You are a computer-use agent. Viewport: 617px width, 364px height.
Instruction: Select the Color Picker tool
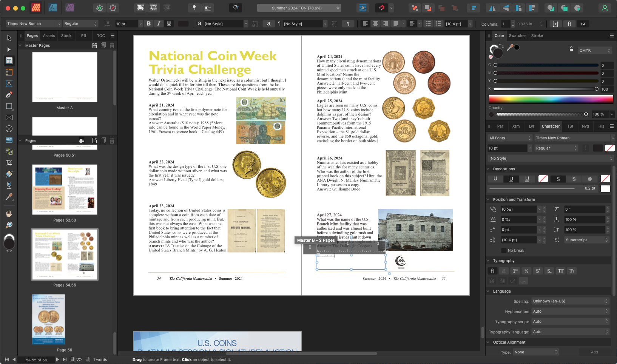pyautogui.click(x=9, y=197)
